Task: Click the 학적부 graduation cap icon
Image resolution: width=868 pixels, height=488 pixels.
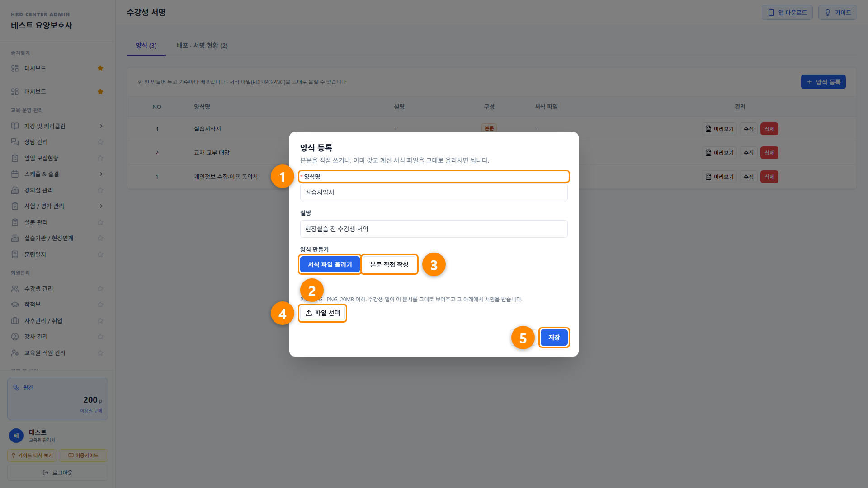Action: (x=15, y=305)
